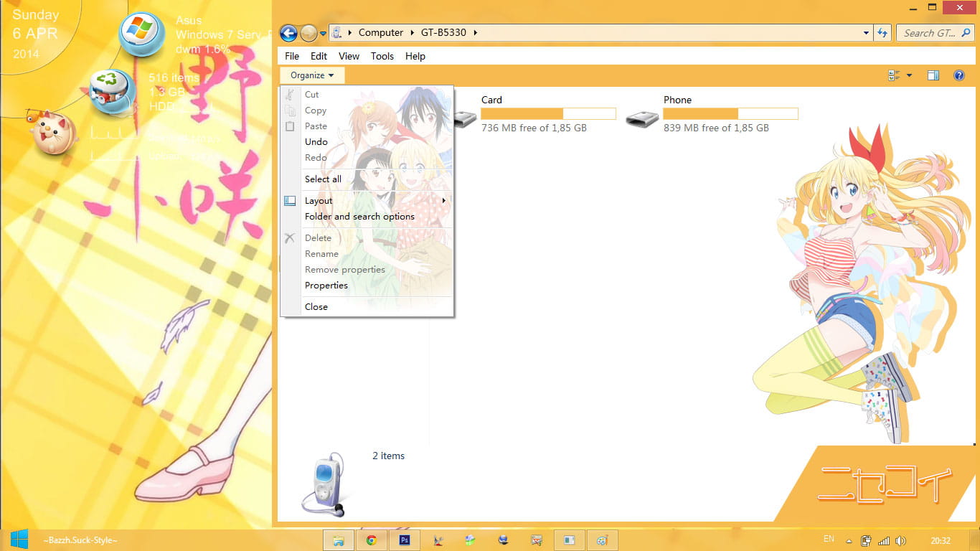980x551 pixels.
Task: Click Computer in the address breadcrumb
Action: 380,33
